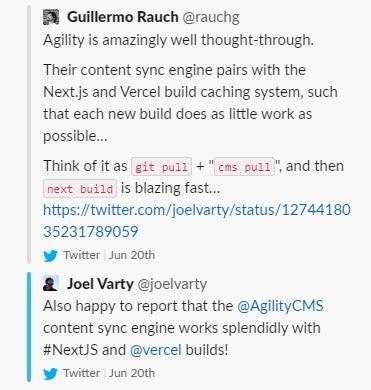
Task: Click the @AgilityCMS mention
Action: click(x=280, y=306)
